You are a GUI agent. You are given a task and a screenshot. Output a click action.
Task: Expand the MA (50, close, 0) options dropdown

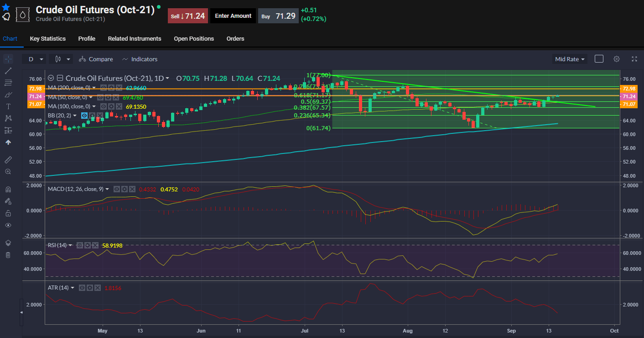coord(90,97)
